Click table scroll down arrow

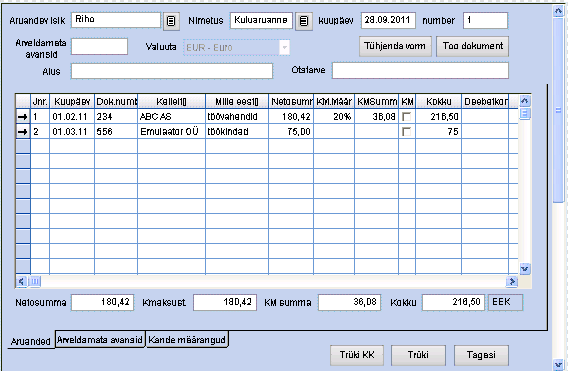coord(525,269)
